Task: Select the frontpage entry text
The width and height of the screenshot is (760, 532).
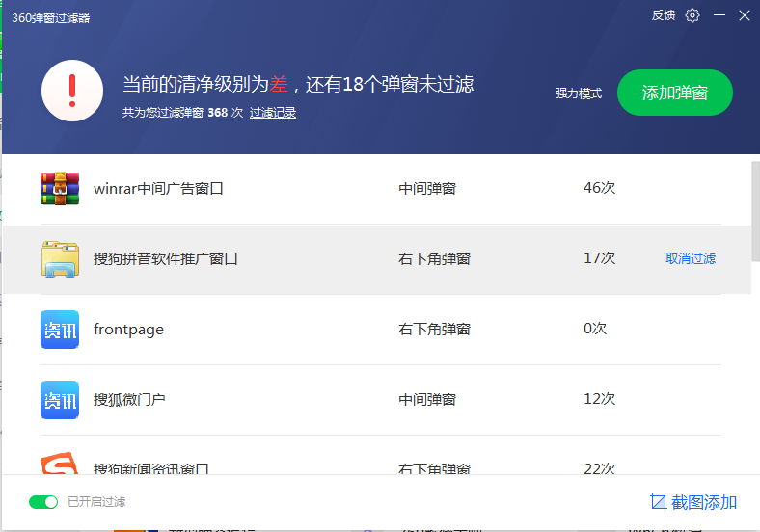Action: [x=128, y=330]
